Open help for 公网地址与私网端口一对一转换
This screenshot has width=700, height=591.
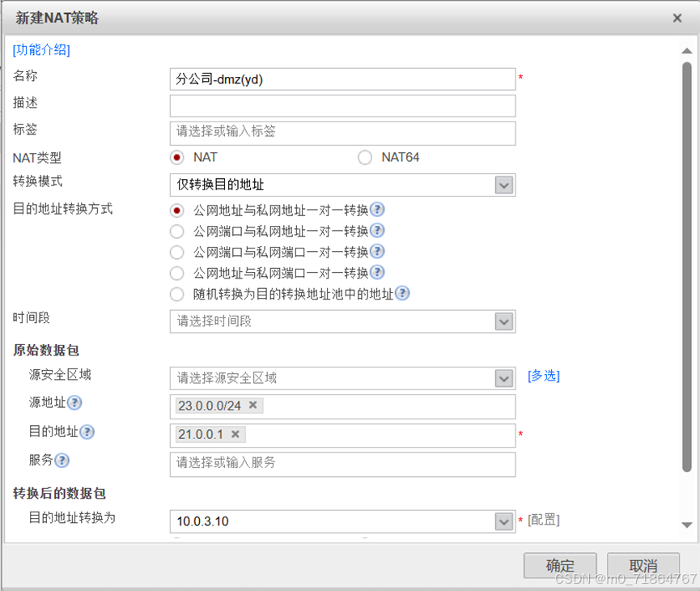(377, 273)
